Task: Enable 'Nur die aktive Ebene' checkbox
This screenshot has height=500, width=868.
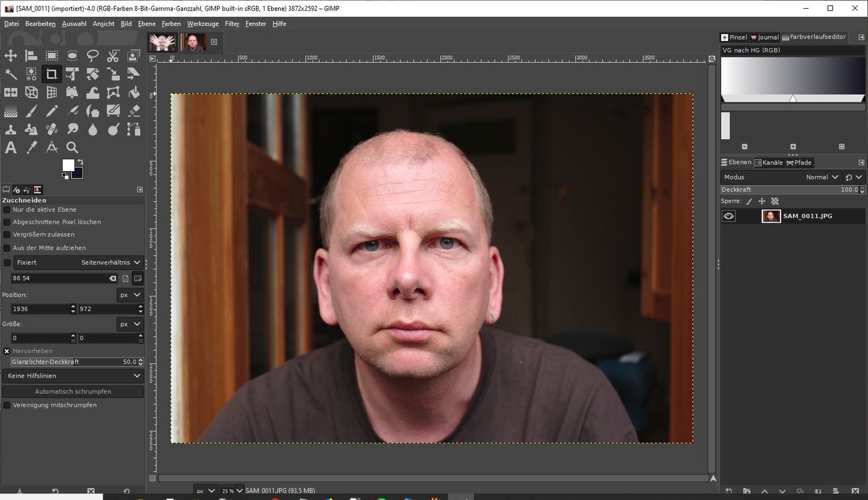Action: point(7,210)
